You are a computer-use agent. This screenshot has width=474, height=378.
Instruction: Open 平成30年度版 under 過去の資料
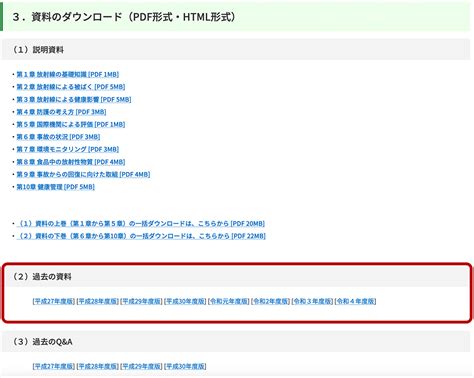point(185,301)
